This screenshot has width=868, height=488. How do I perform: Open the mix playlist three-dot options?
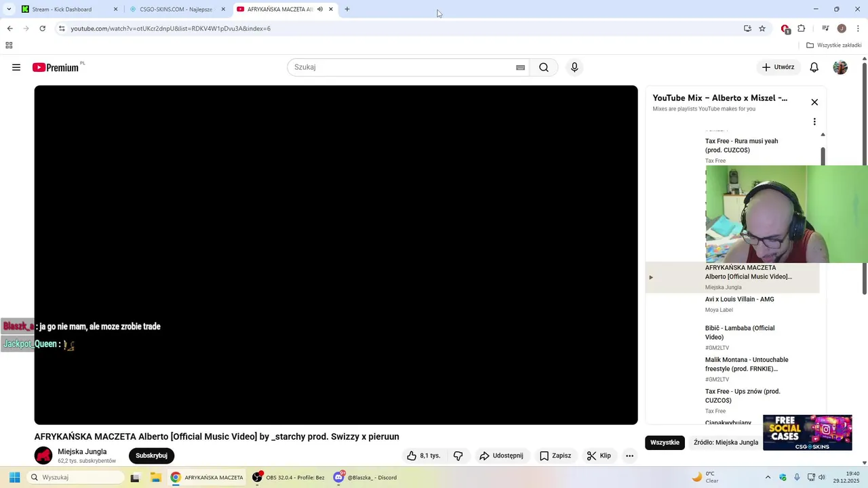pyautogui.click(x=814, y=122)
